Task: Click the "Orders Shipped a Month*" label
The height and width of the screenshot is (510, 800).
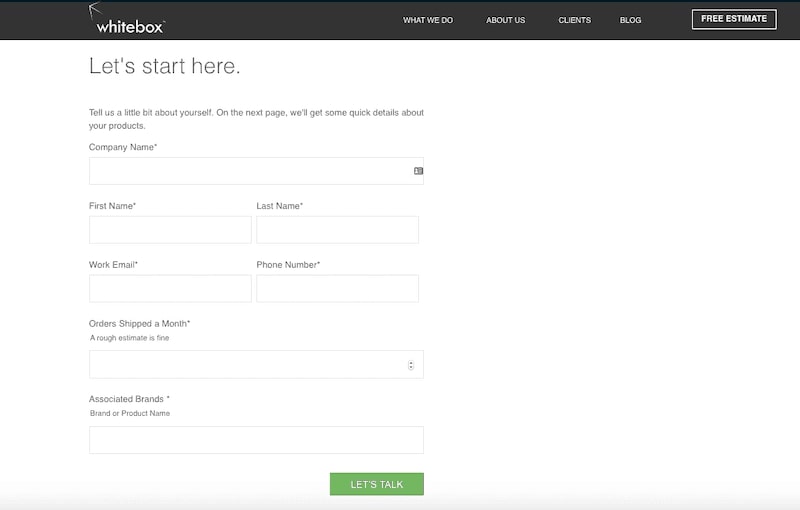Action: click(x=139, y=324)
